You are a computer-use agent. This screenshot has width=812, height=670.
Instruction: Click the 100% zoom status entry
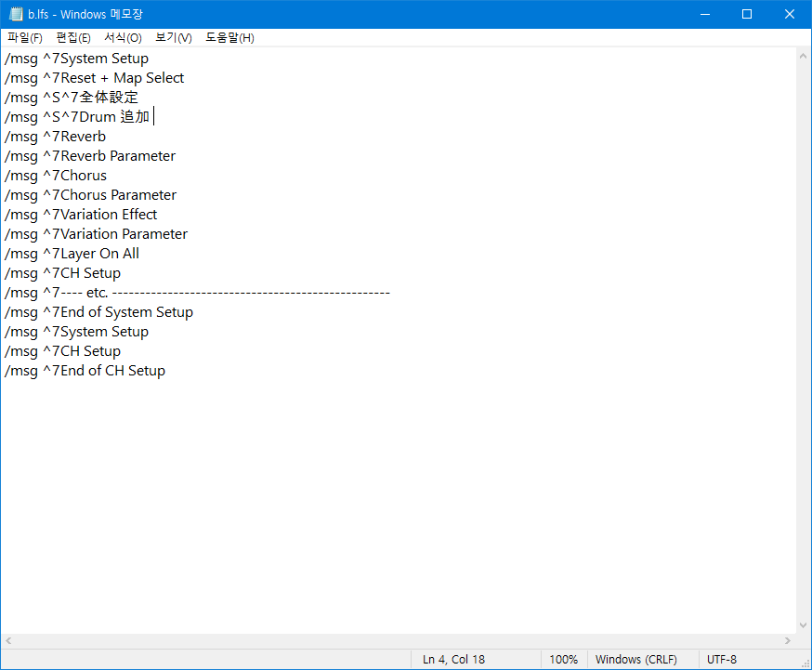click(x=563, y=660)
